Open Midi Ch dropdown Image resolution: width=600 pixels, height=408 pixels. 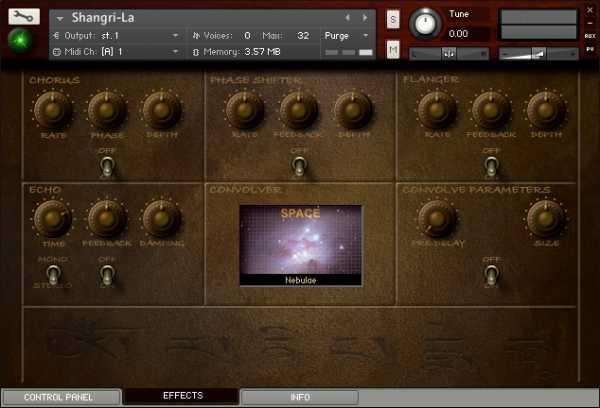tap(116, 52)
